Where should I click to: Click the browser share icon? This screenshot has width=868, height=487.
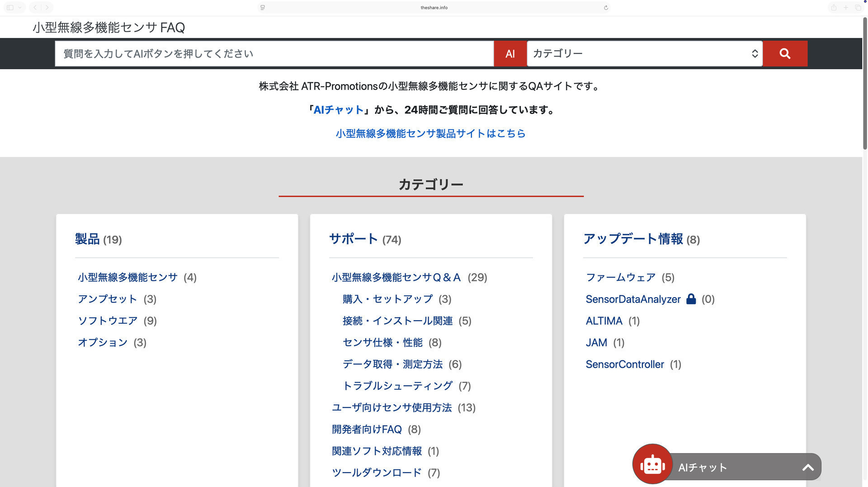click(x=834, y=8)
